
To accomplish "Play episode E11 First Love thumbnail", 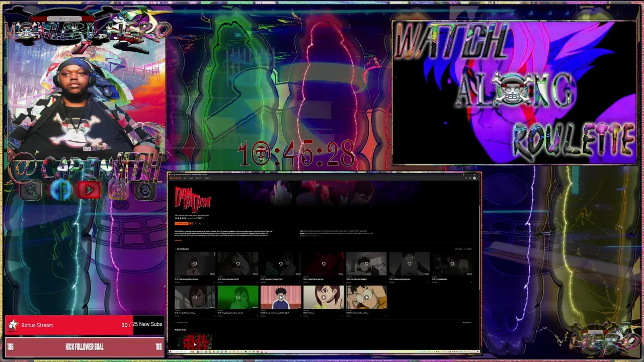I will pyautogui.click(x=324, y=298).
